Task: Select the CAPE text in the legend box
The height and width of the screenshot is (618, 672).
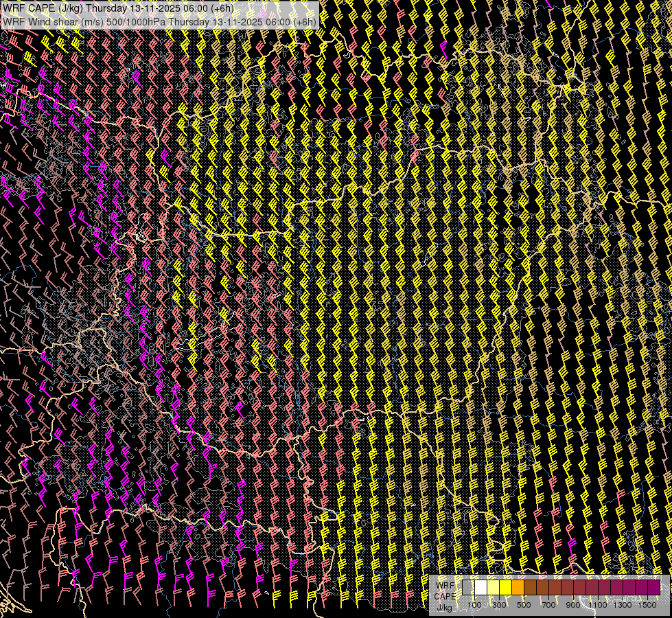Action: (x=445, y=596)
